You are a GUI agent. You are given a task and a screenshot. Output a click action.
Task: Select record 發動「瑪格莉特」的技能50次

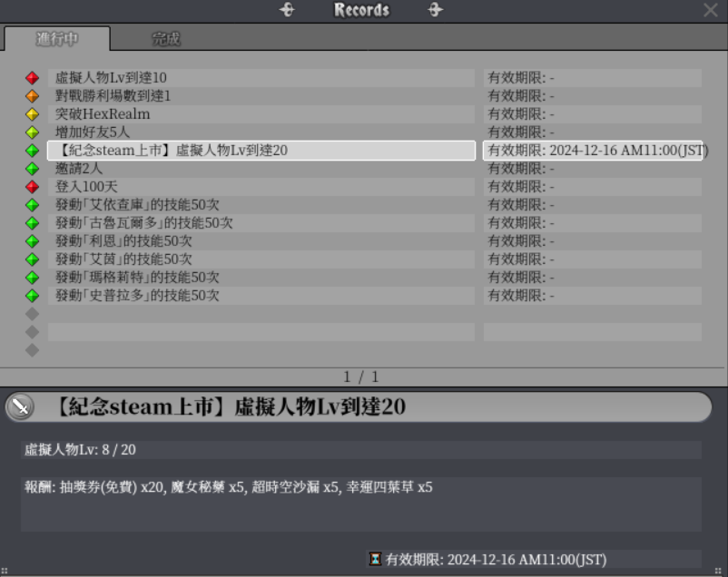(261, 277)
